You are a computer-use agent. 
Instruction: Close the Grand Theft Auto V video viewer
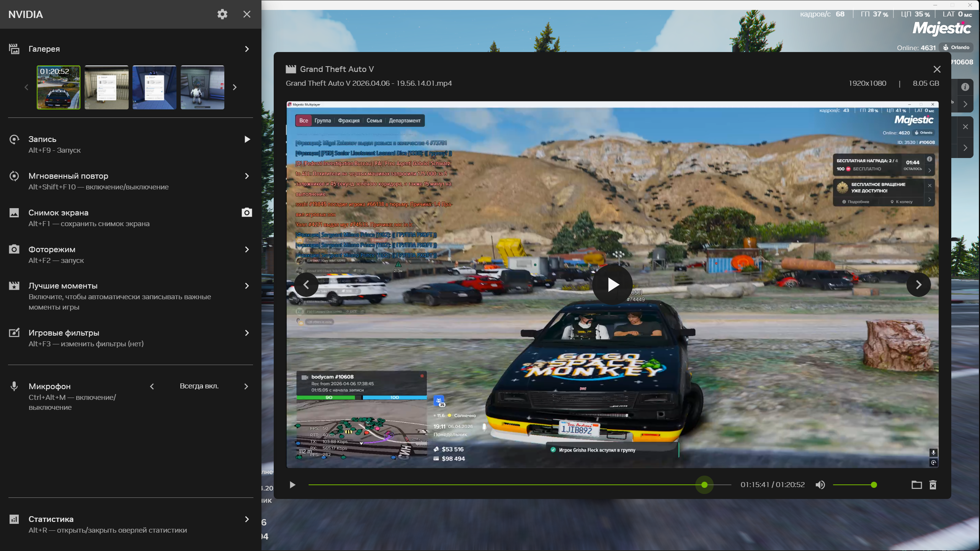click(937, 69)
